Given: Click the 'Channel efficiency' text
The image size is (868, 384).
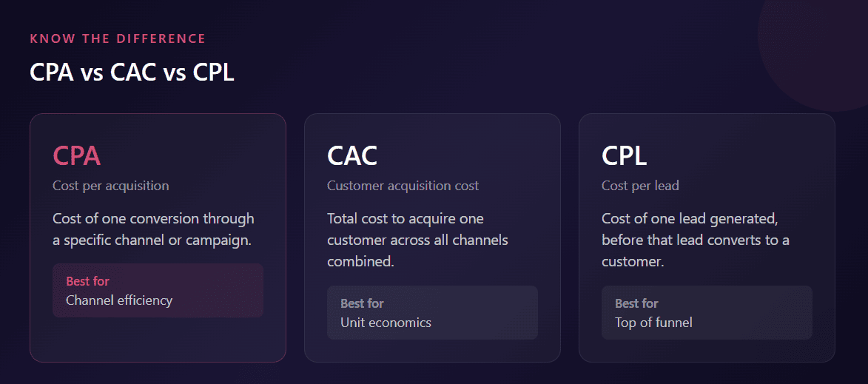Looking at the screenshot, I should tap(119, 300).
